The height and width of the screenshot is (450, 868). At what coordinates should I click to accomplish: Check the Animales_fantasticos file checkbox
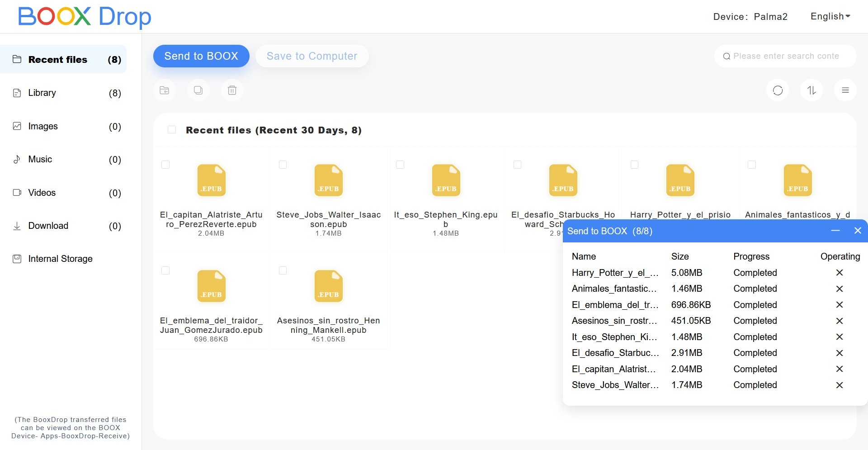pos(752,165)
